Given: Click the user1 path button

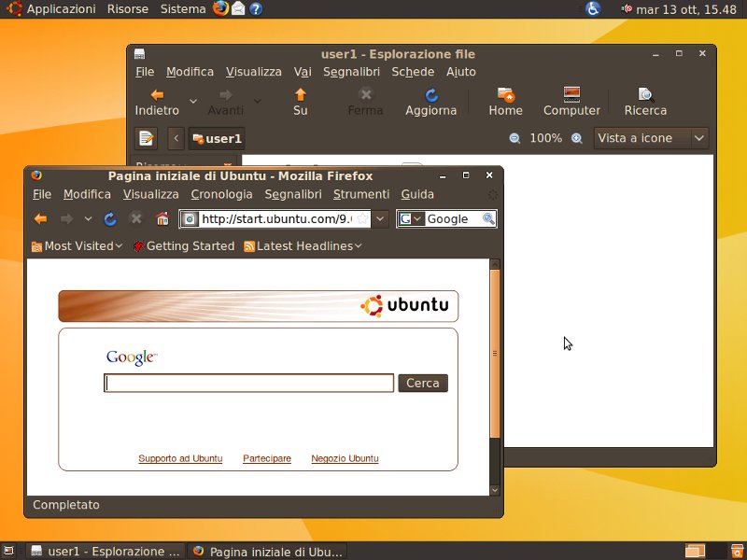Looking at the screenshot, I should click(217, 138).
